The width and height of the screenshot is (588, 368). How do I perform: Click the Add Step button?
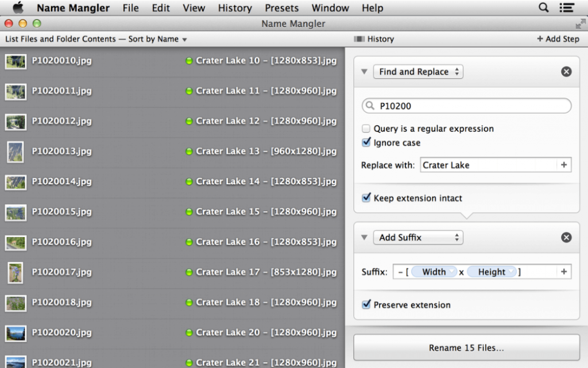[558, 39]
